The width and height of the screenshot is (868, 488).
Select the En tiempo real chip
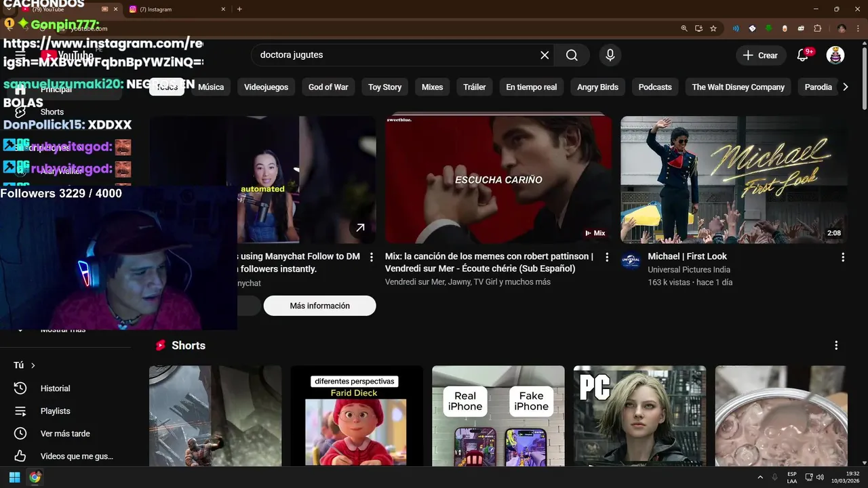(532, 87)
